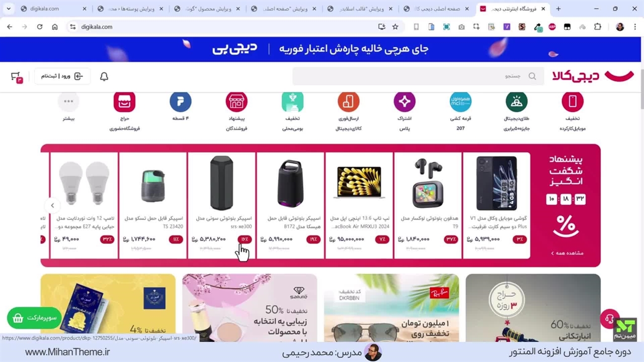This screenshot has height=362, width=644.
Task: Click the notifications bell icon
Action: tap(104, 76)
